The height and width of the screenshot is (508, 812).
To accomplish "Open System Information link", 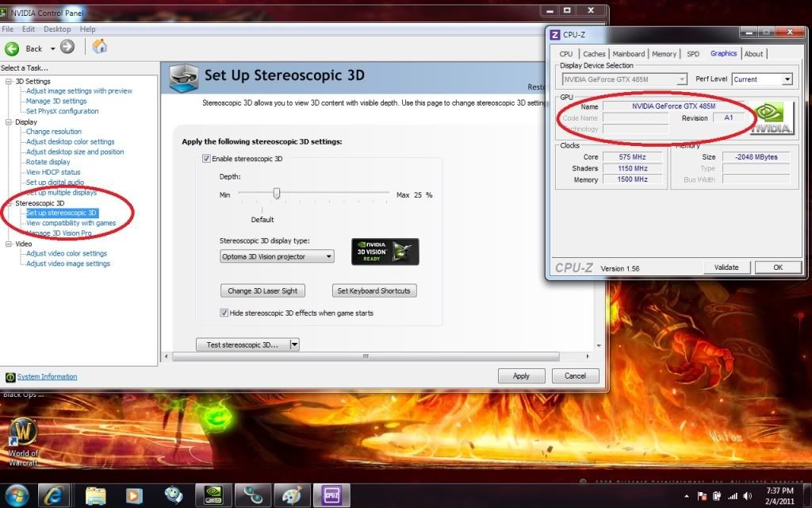I will (47, 377).
